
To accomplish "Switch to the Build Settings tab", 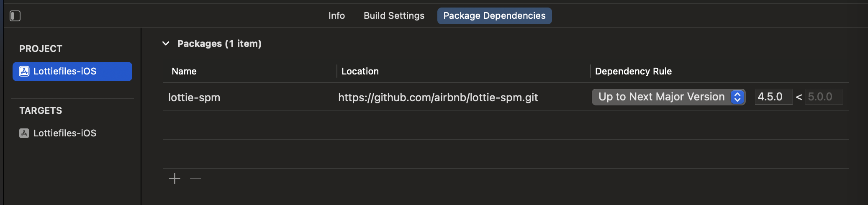I will [394, 16].
